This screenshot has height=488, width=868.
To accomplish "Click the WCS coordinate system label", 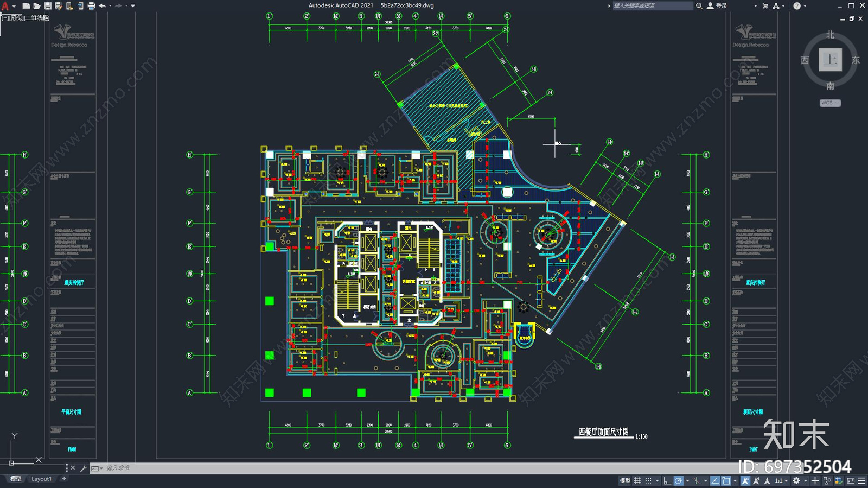I will (x=830, y=103).
